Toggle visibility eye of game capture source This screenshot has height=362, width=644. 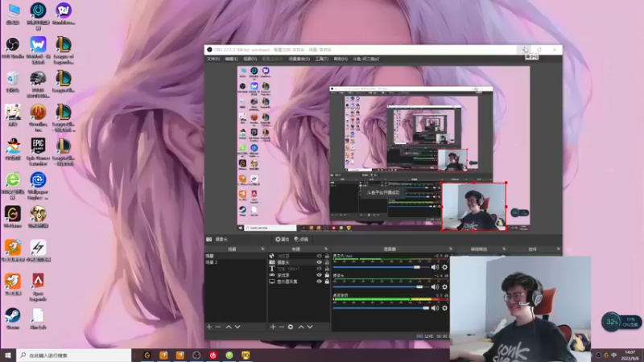[x=319, y=275]
